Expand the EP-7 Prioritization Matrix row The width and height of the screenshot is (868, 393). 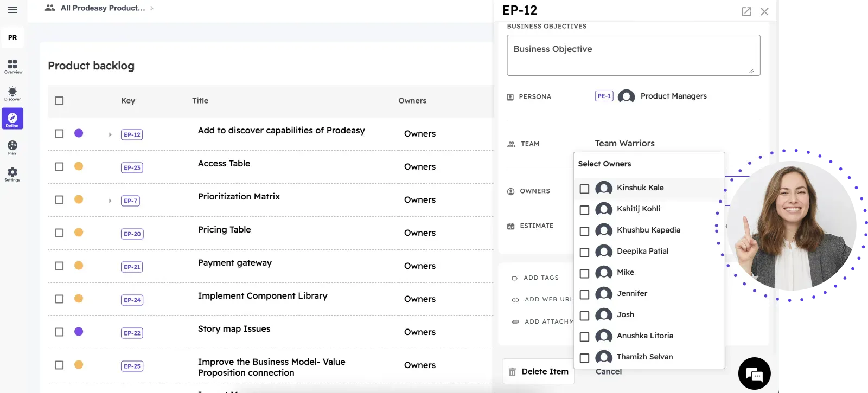click(110, 201)
